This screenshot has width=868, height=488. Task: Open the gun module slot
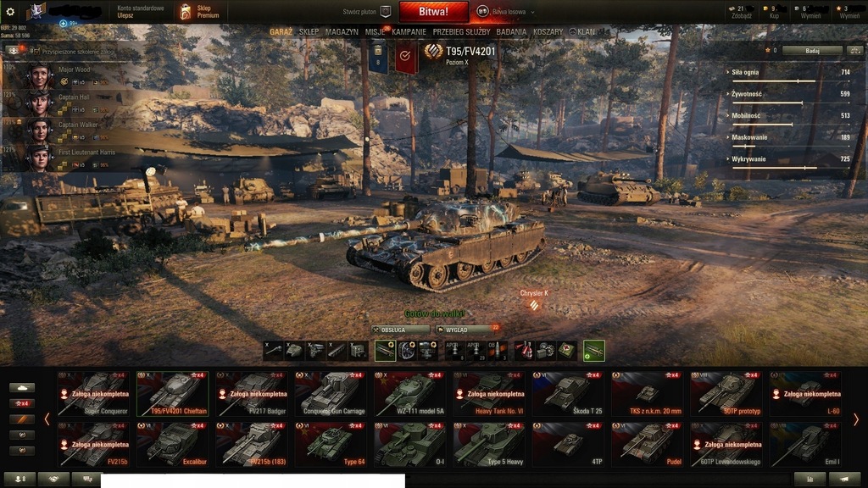pyautogui.click(x=273, y=350)
